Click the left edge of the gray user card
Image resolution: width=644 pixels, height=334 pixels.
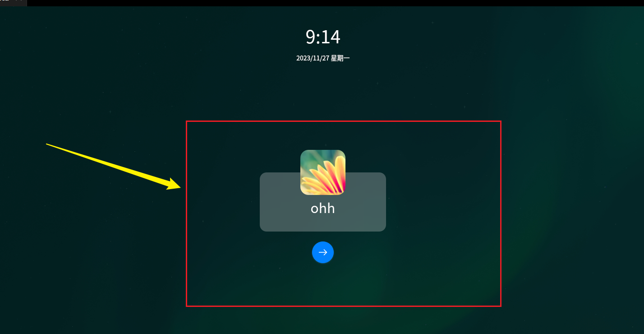(261, 202)
